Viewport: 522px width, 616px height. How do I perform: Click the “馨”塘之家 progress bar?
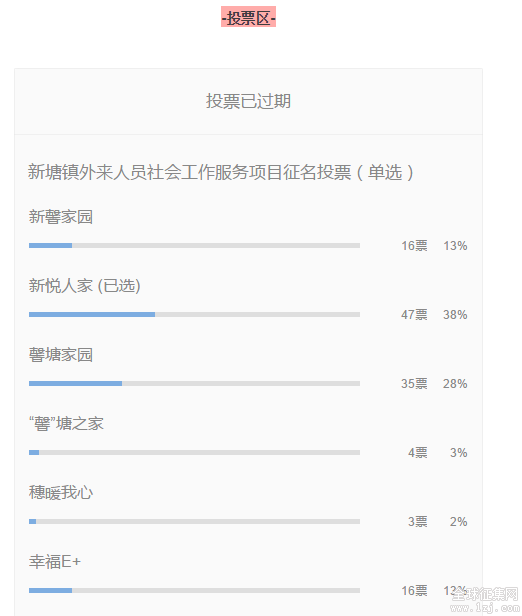[194, 453]
